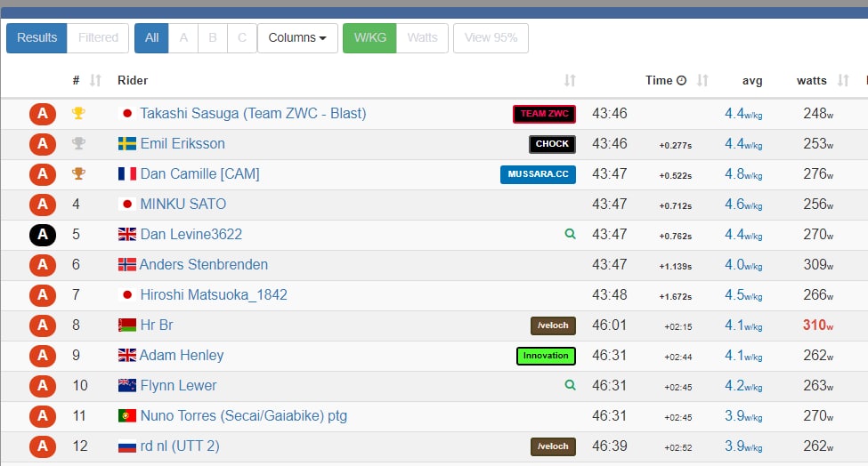Click Sweden flag beside Emil Eriksson
This screenshot has width=868, height=466.
tap(126, 144)
